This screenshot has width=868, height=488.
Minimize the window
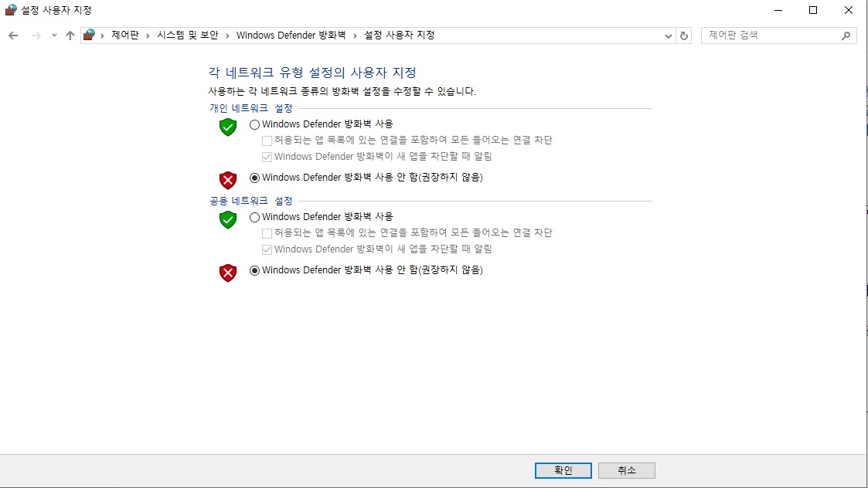click(x=778, y=10)
